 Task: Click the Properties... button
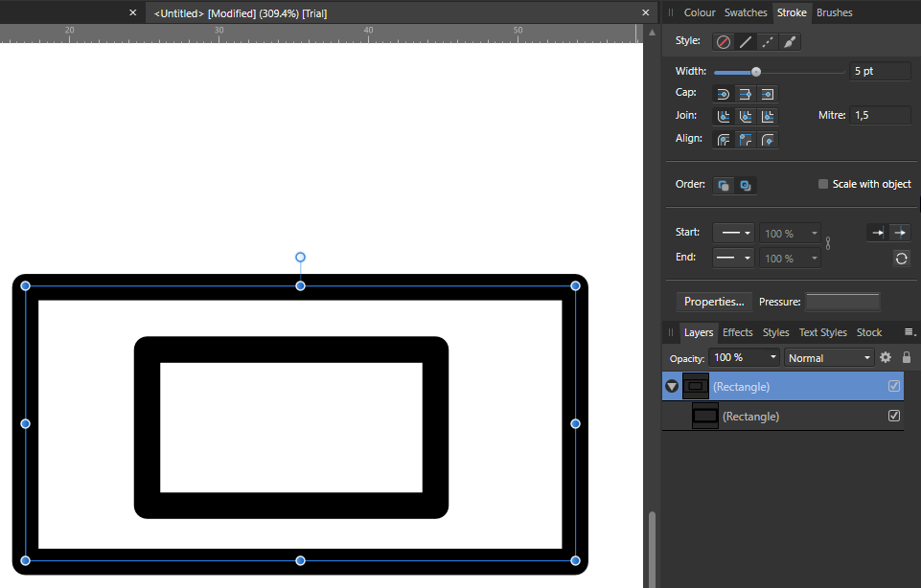[x=714, y=302]
